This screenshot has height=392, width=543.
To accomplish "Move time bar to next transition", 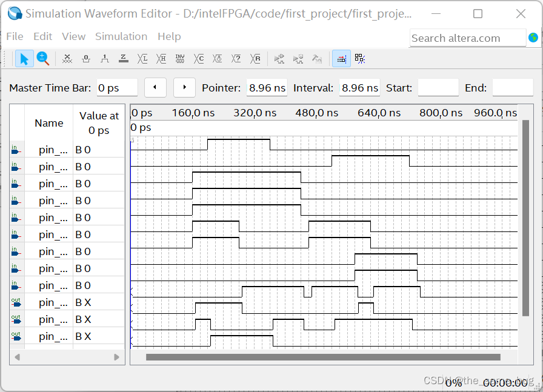I will pos(185,87).
